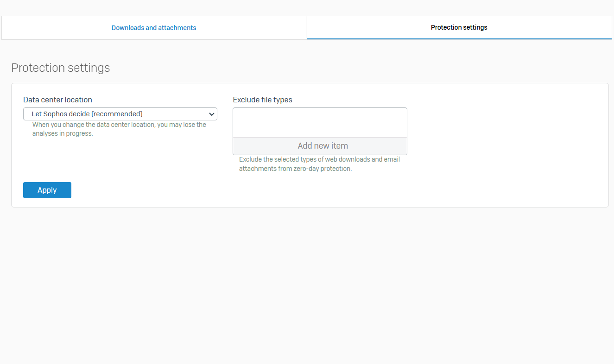614x364 pixels.
Task: Click the 'Protection settings' page heading
Action: pyautogui.click(x=61, y=68)
